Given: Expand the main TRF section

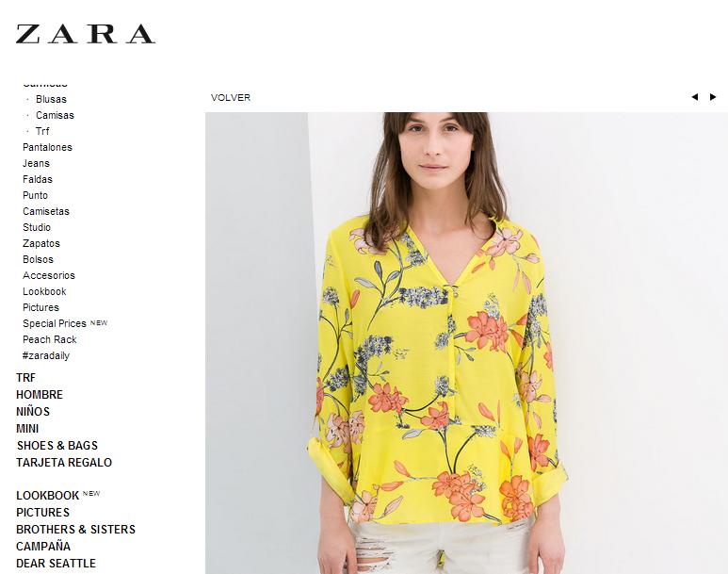Looking at the screenshot, I should 25,377.
